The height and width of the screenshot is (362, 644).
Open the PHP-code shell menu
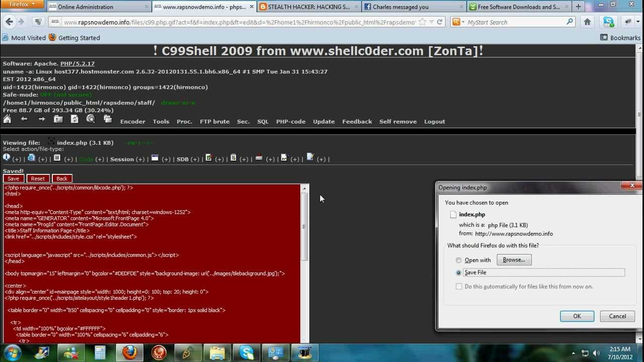[x=291, y=122]
